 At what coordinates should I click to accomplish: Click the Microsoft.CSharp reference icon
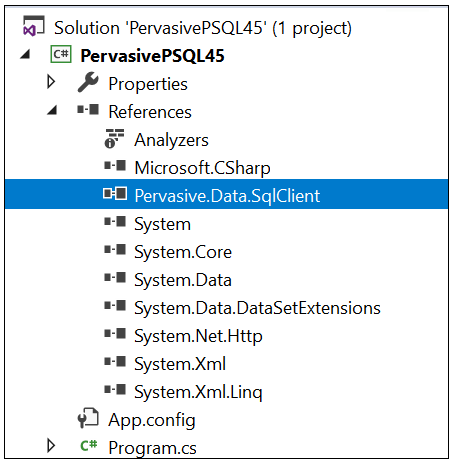[x=115, y=166]
